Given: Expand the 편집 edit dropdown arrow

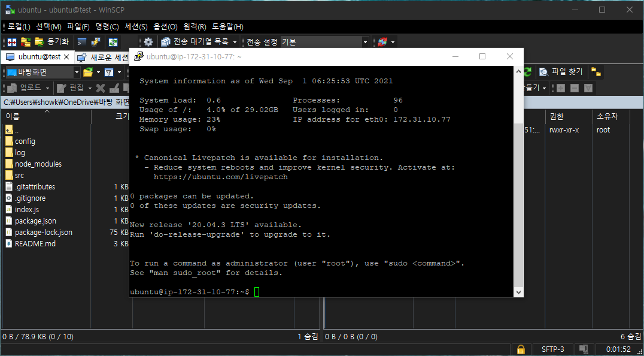Looking at the screenshot, I should 90,88.
